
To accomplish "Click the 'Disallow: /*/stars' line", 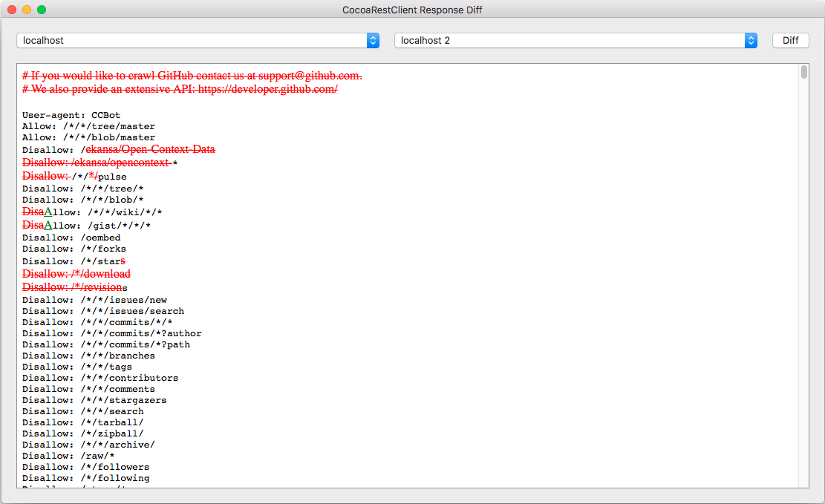I will point(74,261).
